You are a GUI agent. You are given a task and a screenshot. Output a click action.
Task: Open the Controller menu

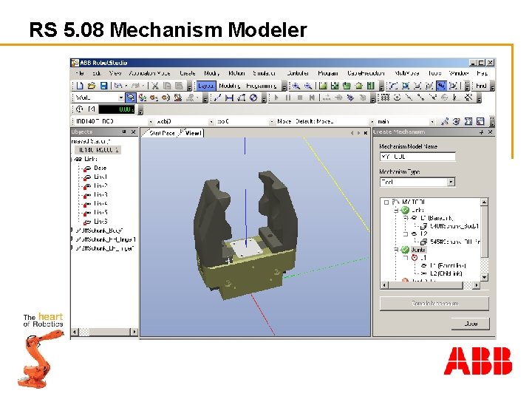click(x=298, y=73)
